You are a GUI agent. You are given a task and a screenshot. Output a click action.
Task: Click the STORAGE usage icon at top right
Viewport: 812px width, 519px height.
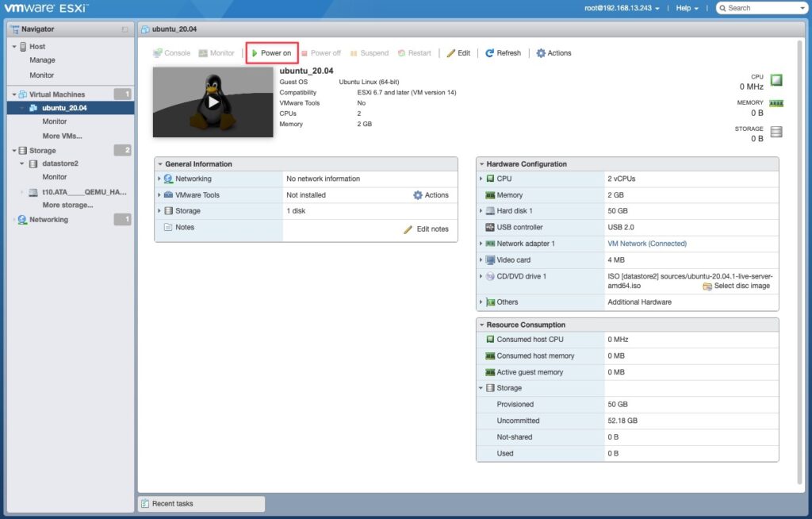pyautogui.click(x=776, y=132)
